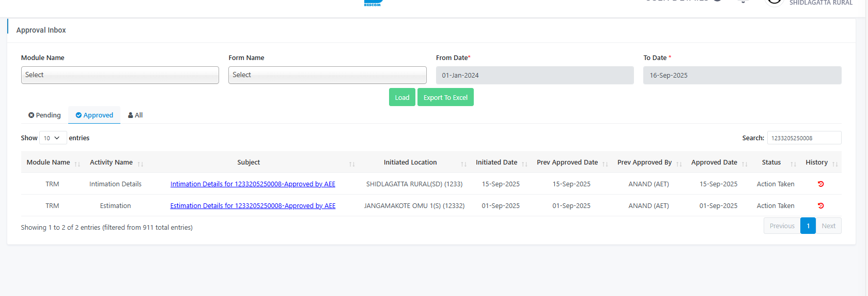Click the Load button

coord(402,97)
